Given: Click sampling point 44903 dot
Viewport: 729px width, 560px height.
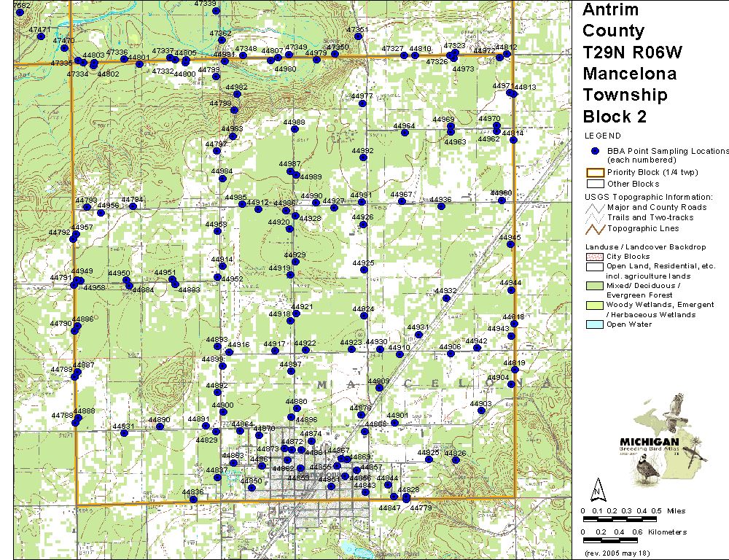Looking at the screenshot, I should click(x=481, y=411).
